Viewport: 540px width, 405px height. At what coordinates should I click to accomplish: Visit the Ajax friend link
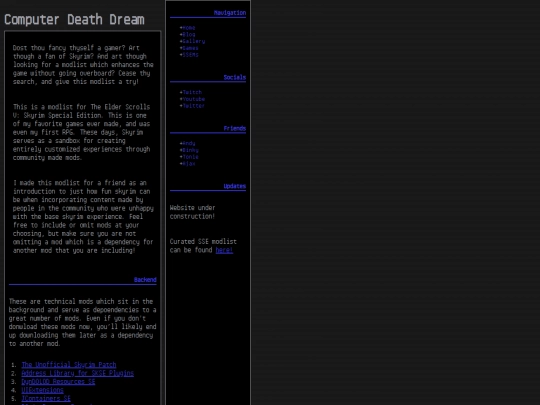coord(189,164)
